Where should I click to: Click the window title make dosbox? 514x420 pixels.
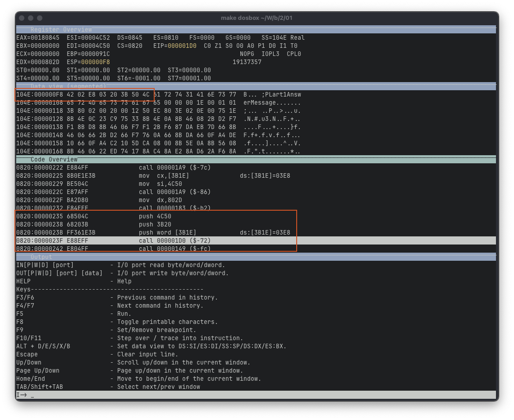pyautogui.click(x=257, y=18)
